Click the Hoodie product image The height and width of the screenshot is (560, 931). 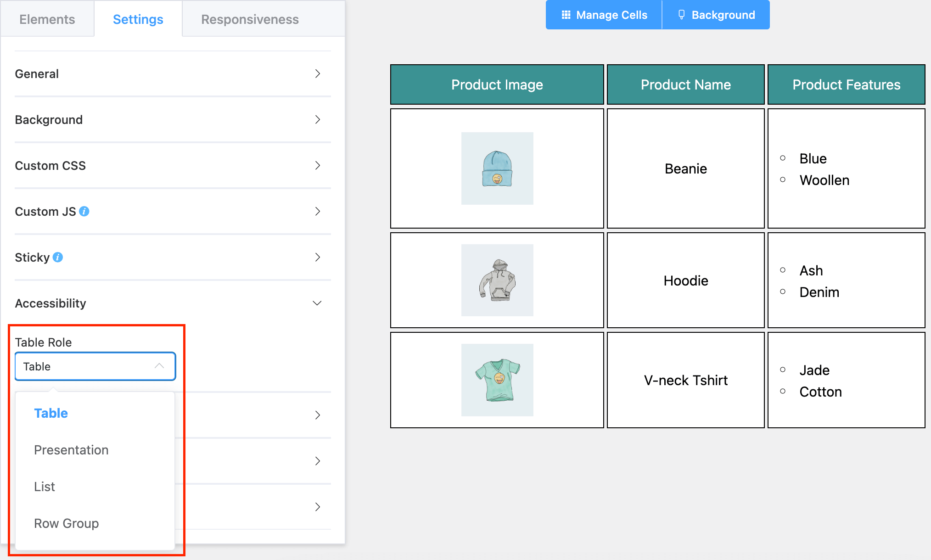pyautogui.click(x=497, y=280)
